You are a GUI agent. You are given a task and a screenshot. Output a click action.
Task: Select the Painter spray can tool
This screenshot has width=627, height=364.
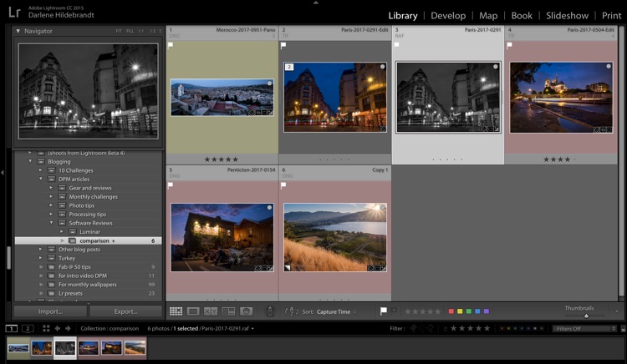coord(270,311)
